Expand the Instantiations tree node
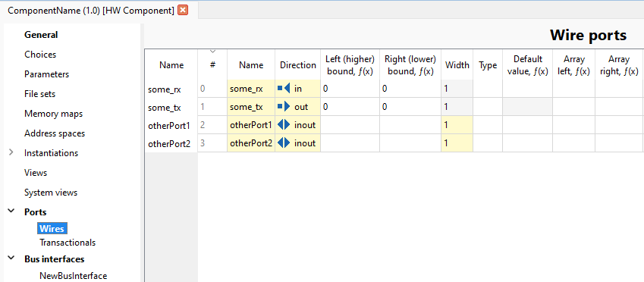This screenshot has height=282, width=644. 11,152
